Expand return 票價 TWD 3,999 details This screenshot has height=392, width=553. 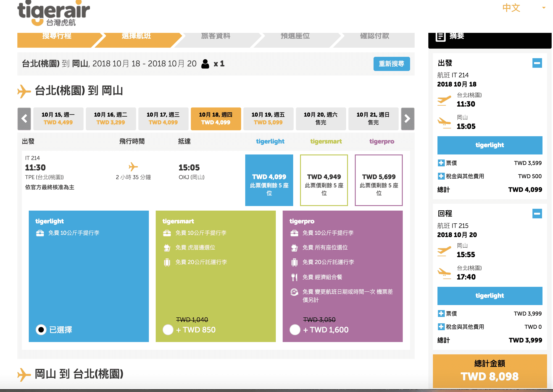(441, 314)
